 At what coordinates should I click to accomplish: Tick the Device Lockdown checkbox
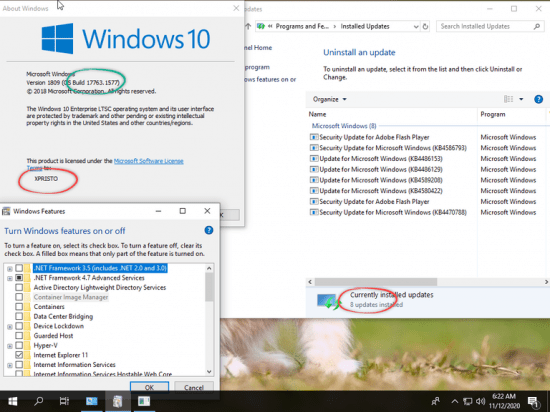pyautogui.click(x=19, y=326)
